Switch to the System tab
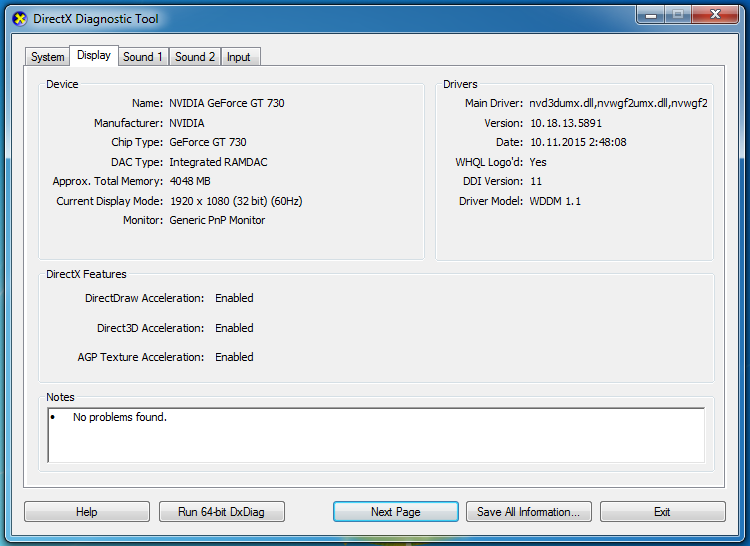 point(47,57)
